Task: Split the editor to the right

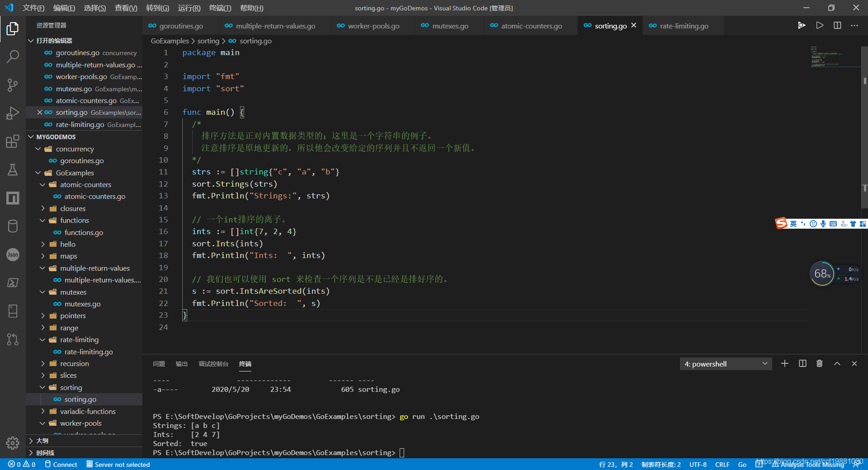Action: point(837,25)
